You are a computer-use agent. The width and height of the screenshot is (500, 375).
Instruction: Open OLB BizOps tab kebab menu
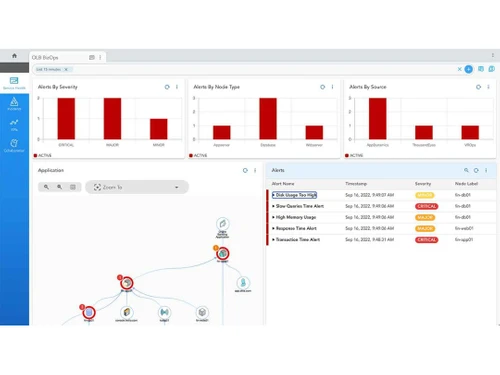coord(100,57)
